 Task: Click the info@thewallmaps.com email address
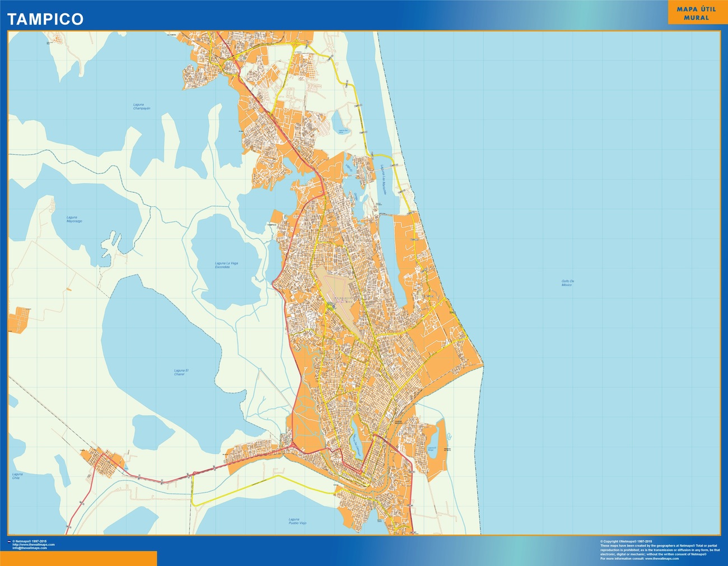[31, 548]
